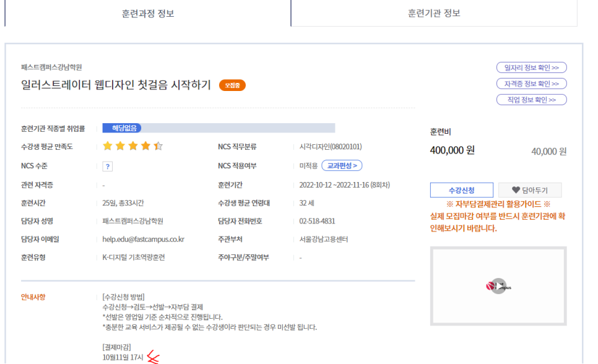Click K-디지털 기초역량훈련 training type

134,258
